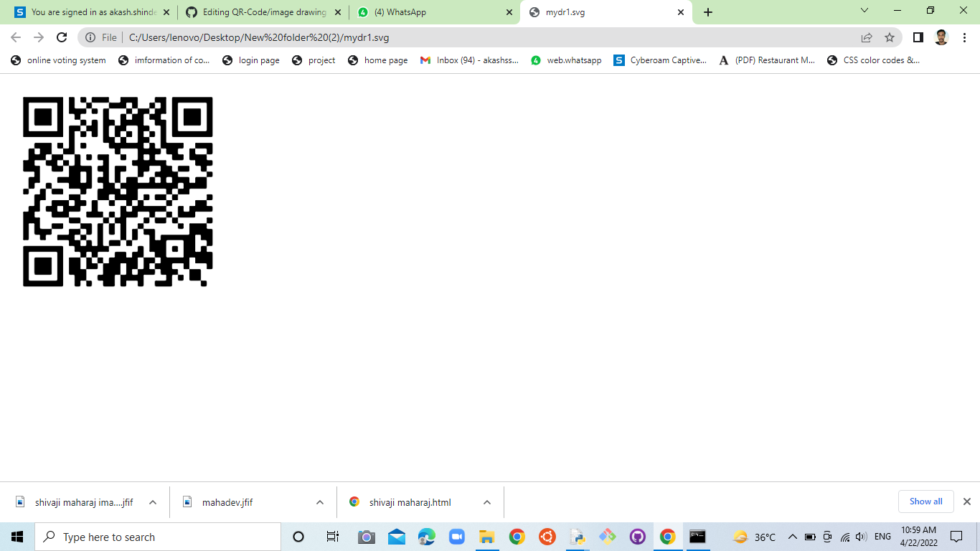Screen dimensions: 980x551
Task: Open a new browser tab
Action: click(708, 12)
